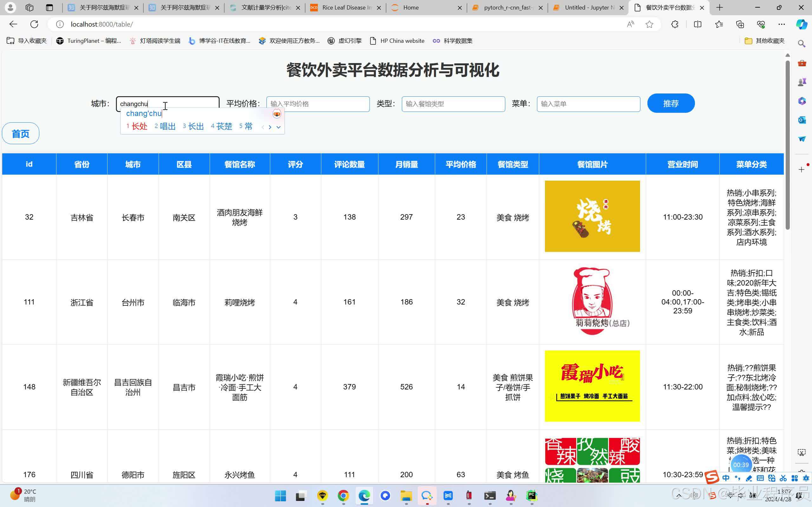The height and width of the screenshot is (507, 812).
Task: Toggle split screen view icon
Action: click(697, 24)
